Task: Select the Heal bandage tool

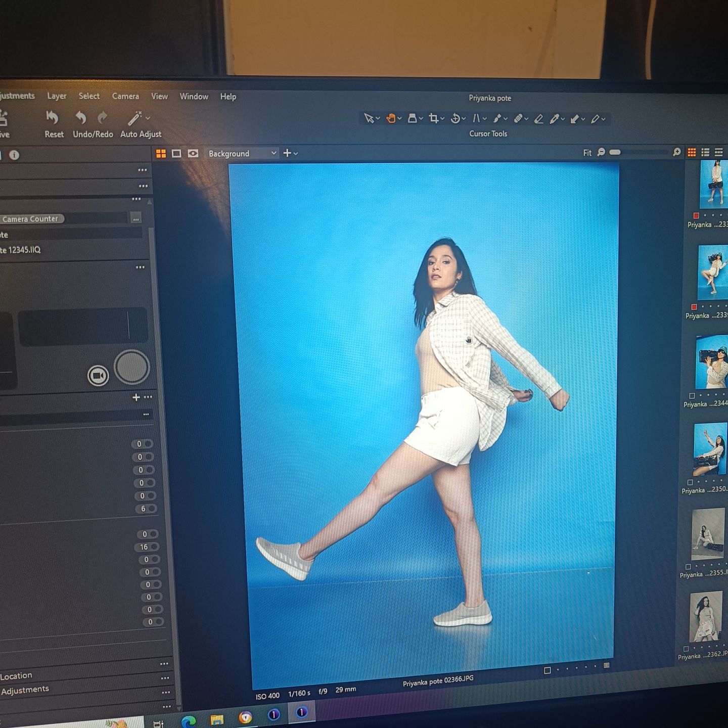Action: (x=518, y=118)
